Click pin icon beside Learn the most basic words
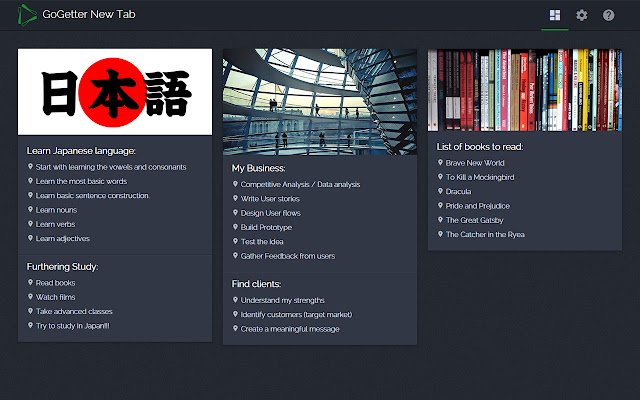Screen dimensions: 640x400 coord(30,181)
